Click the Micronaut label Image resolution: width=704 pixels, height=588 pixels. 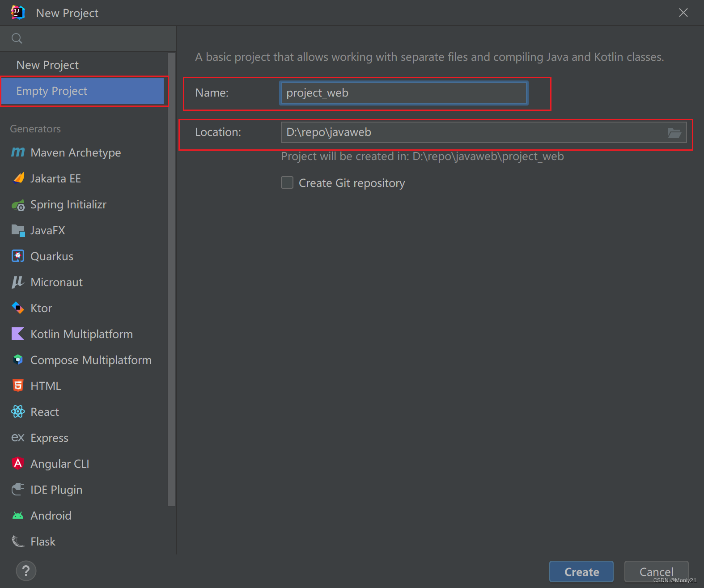[x=57, y=282]
